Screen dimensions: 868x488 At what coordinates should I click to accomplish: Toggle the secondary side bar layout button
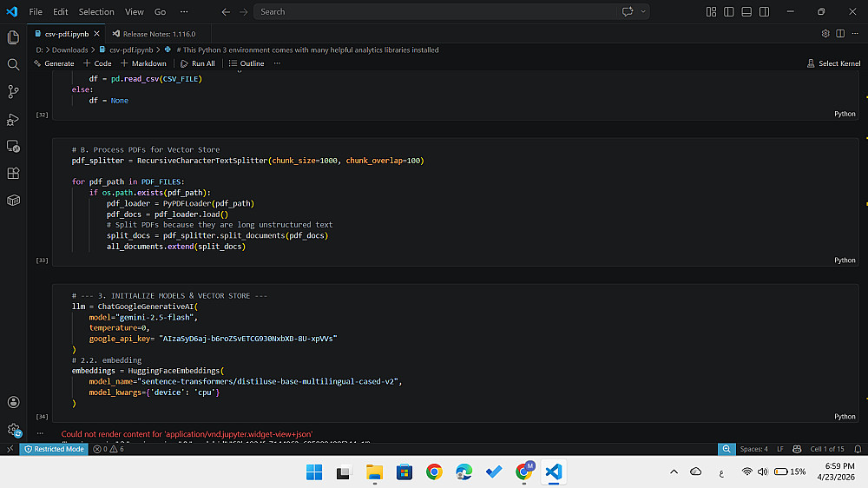coord(764,12)
